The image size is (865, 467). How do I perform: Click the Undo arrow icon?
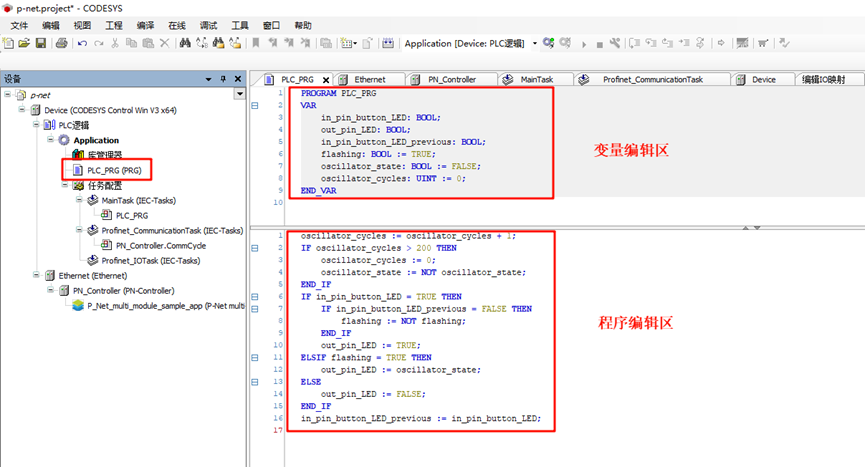point(83,44)
